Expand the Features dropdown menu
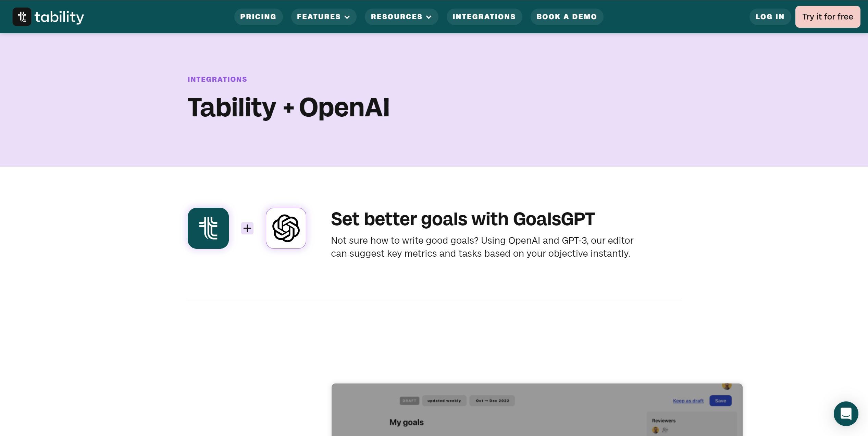Viewport: 868px width, 436px height. point(323,17)
